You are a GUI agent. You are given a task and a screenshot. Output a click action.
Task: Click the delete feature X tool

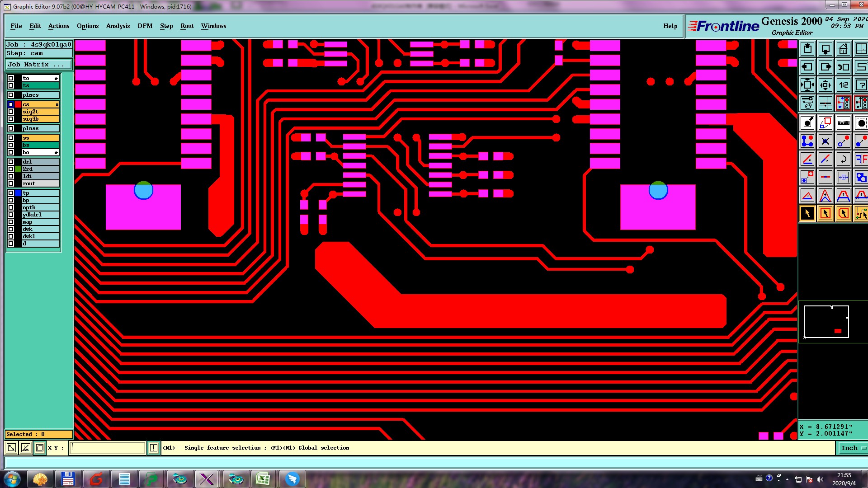tap(825, 141)
